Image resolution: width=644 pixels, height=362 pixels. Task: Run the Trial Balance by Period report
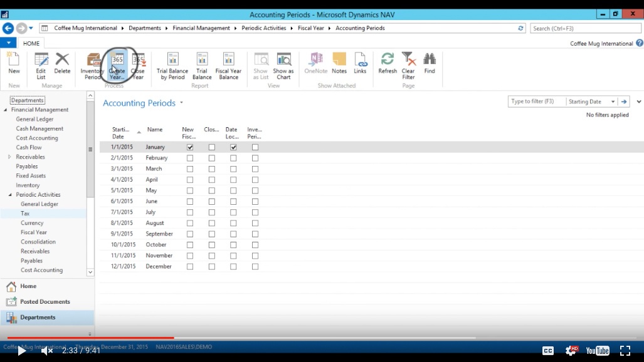172,66
